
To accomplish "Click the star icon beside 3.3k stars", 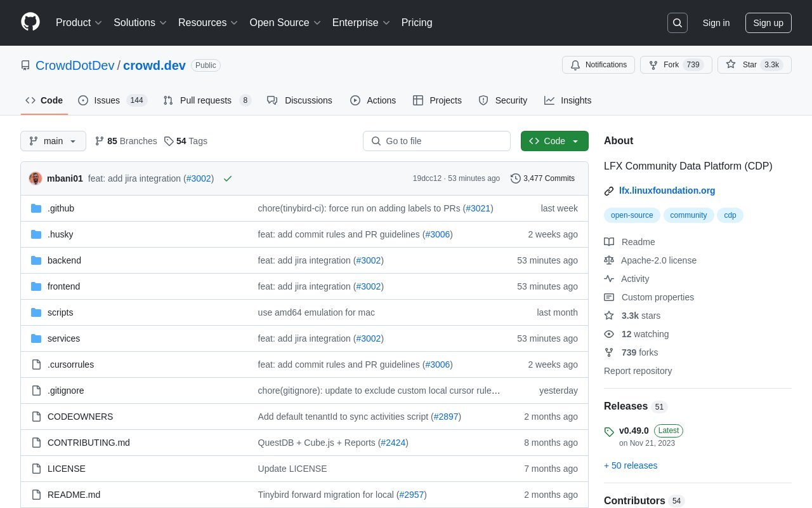I will tap(609, 316).
